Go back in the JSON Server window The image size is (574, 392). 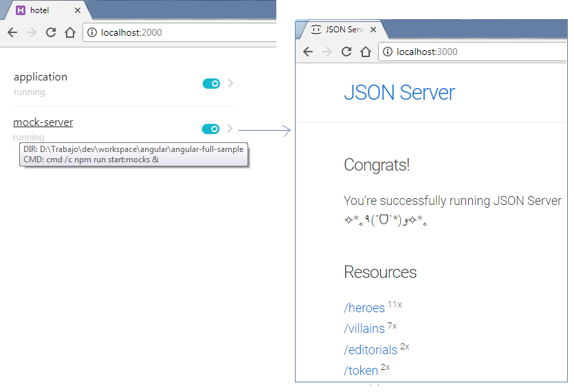coord(308,52)
